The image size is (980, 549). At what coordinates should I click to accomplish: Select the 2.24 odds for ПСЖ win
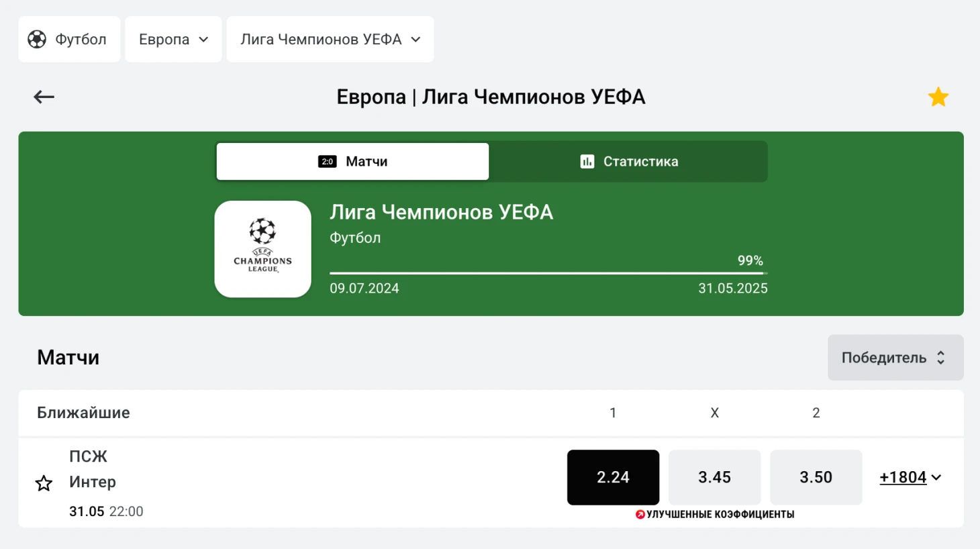613,477
